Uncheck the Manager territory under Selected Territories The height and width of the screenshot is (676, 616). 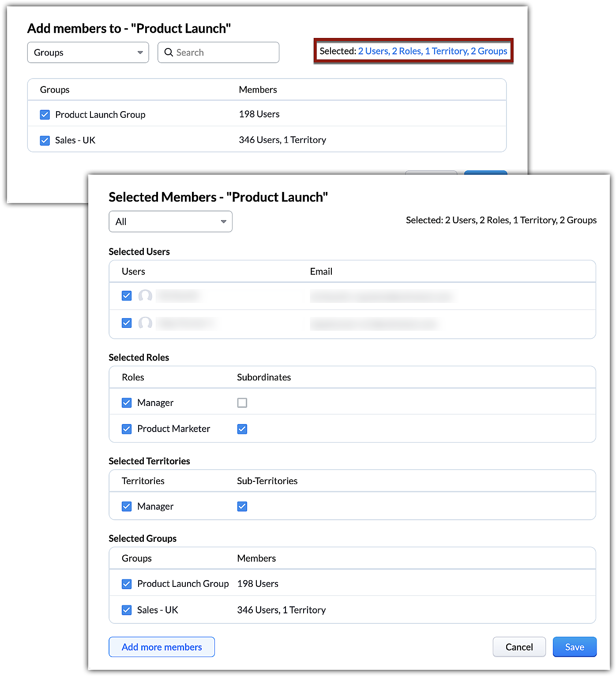127,506
